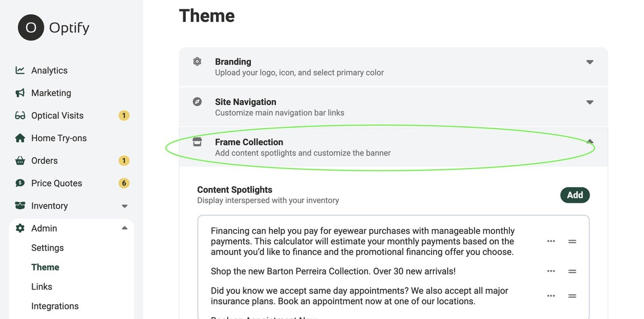
Task: Open Analytics via chart icon
Action: click(20, 70)
